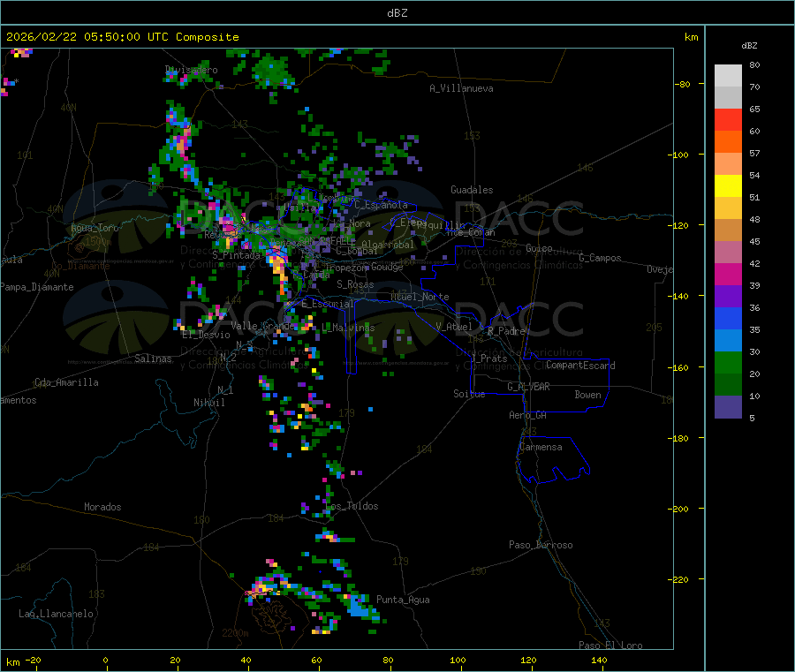Click the Guadales location label
This screenshot has height=672, width=795.
[472, 190]
